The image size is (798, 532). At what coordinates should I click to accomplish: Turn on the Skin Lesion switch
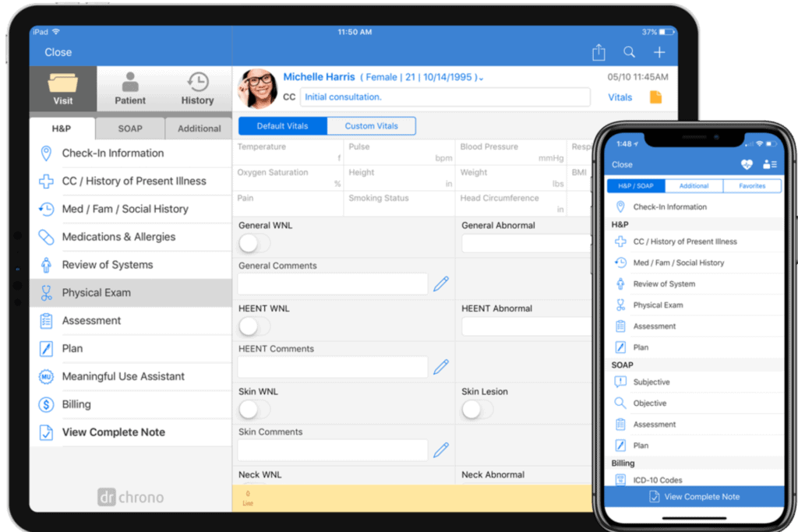point(477,410)
